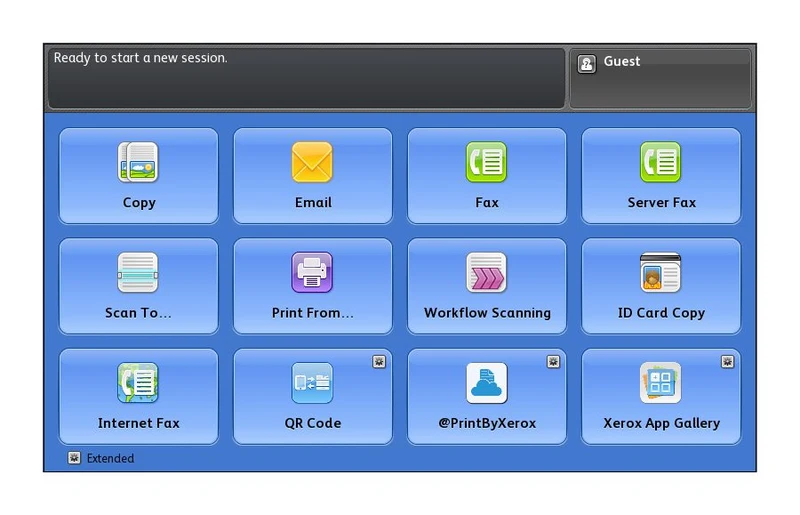Viewport: 800px width, 515px height.
Task: Click the extended badge on Xerox App Gallery
Action: click(x=728, y=362)
